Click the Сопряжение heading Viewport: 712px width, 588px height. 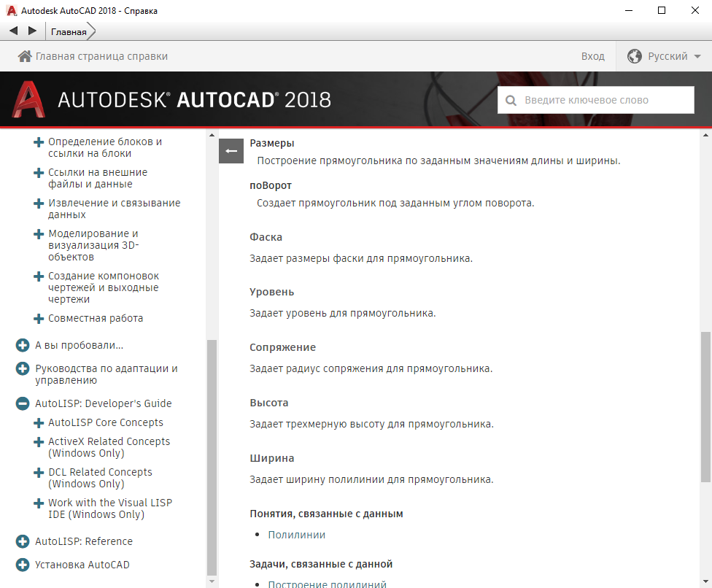pyautogui.click(x=282, y=347)
